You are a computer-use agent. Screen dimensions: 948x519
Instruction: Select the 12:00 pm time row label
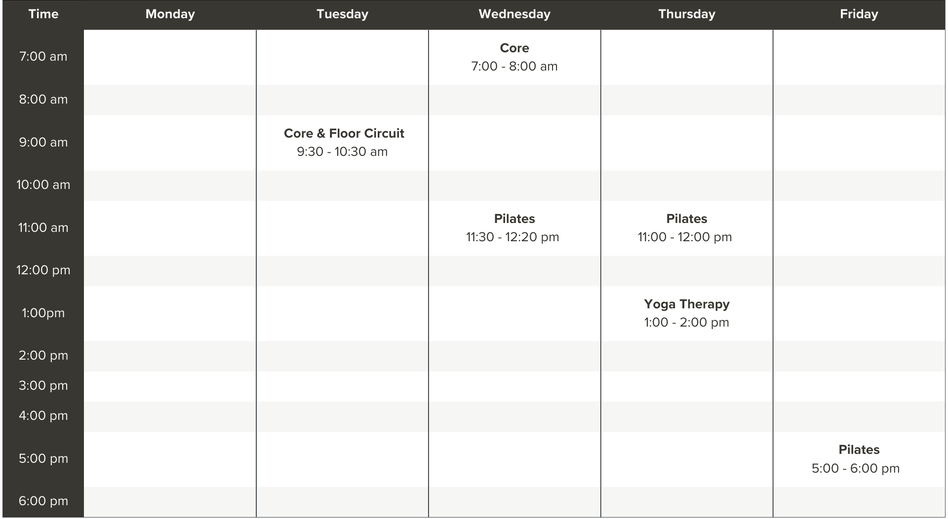(x=43, y=270)
